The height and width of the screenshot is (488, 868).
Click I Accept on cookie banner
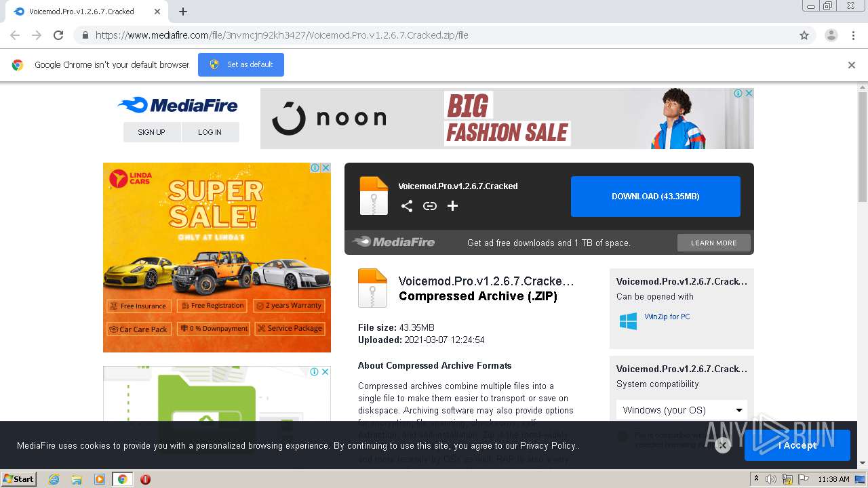click(x=797, y=445)
